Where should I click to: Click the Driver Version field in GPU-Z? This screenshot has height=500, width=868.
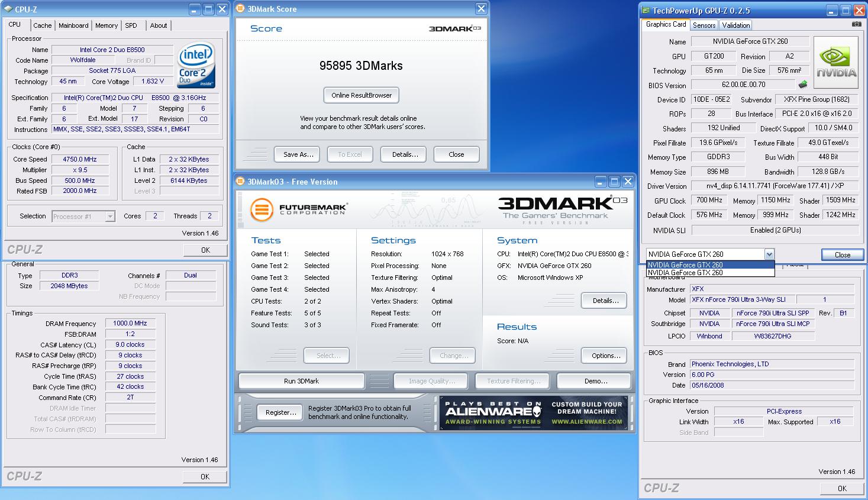click(775, 186)
